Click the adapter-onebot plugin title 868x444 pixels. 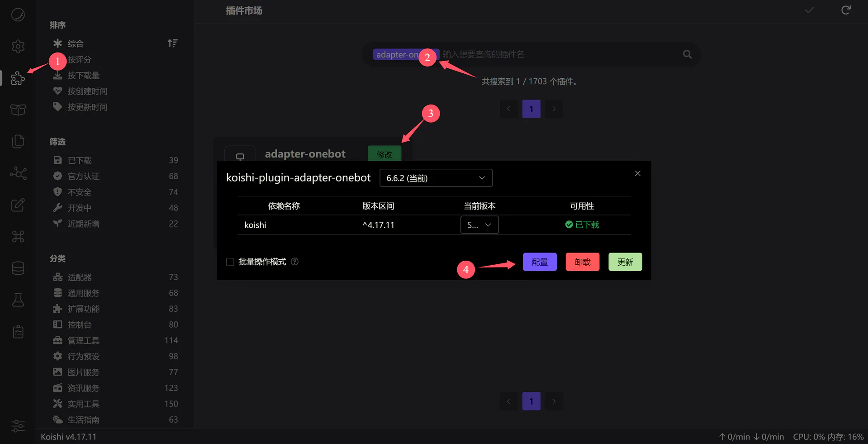coord(305,154)
